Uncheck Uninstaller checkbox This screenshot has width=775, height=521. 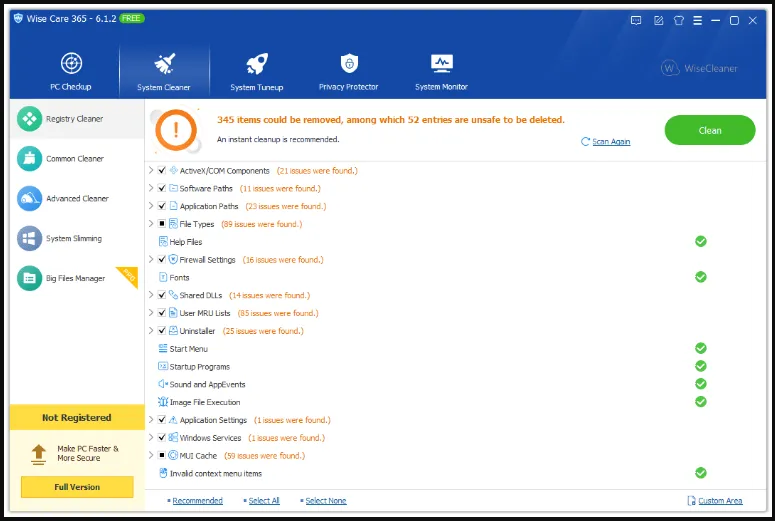point(162,331)
